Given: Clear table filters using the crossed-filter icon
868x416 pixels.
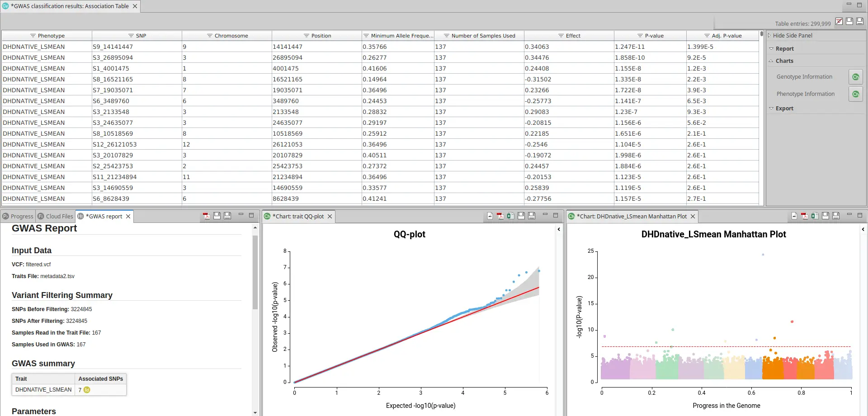Looking at the screenshot, I should [x=839, y=21].
